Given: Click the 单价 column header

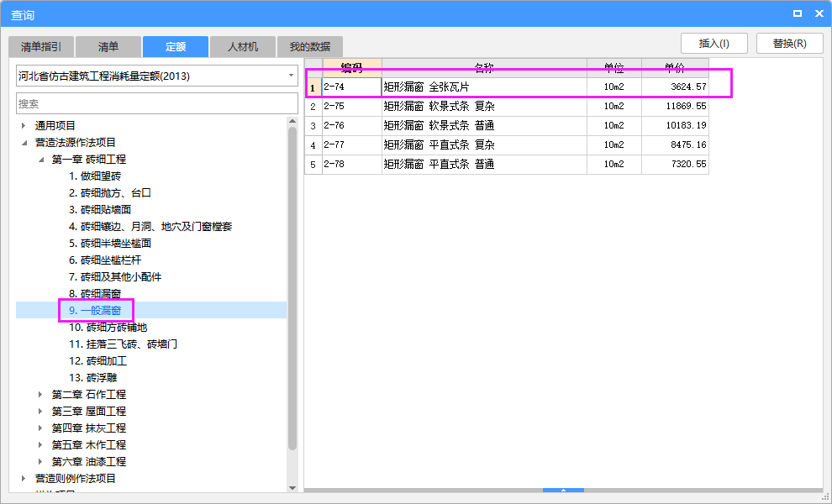Looking at the screenshot, I should [675, 68].
